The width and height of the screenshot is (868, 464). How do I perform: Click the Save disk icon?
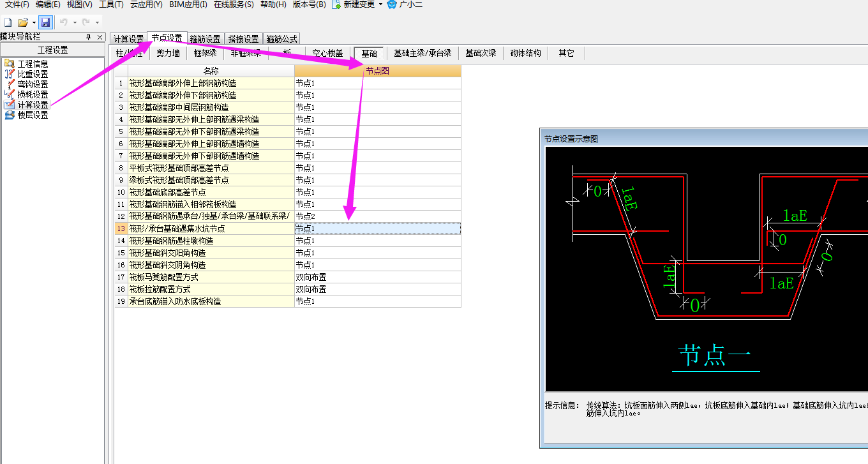coord(45,22)
